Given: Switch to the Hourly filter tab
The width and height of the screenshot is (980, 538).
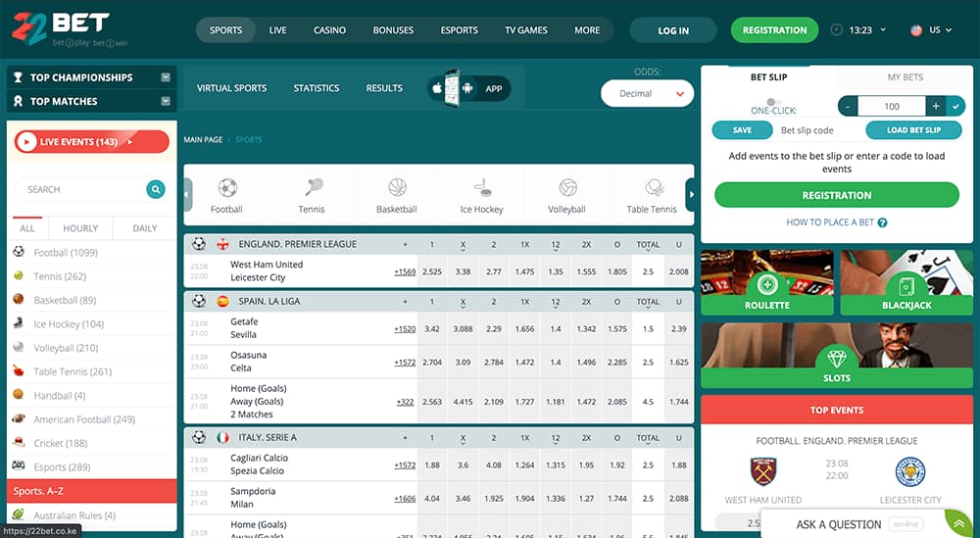Looking at the screenshot, I should tap(80, 228).
